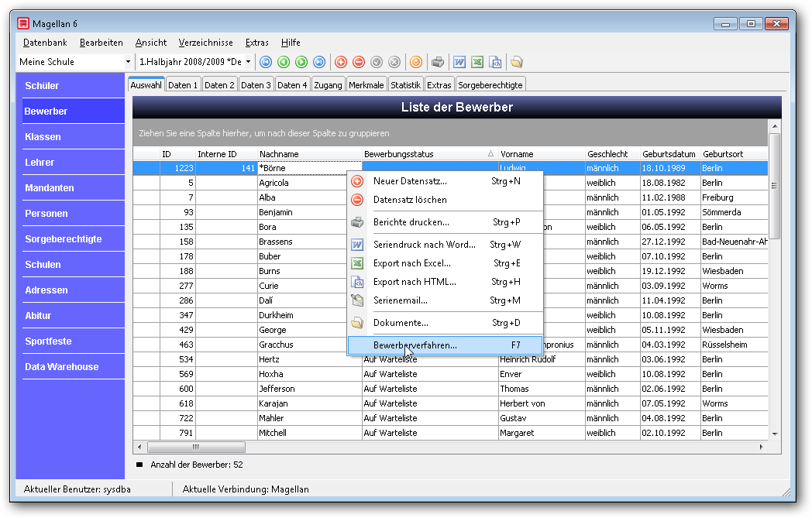This screenshot has width=812, height=518.
Task: Click the Word mail merge toolbar icon
Action: click(x=459, y=63)
